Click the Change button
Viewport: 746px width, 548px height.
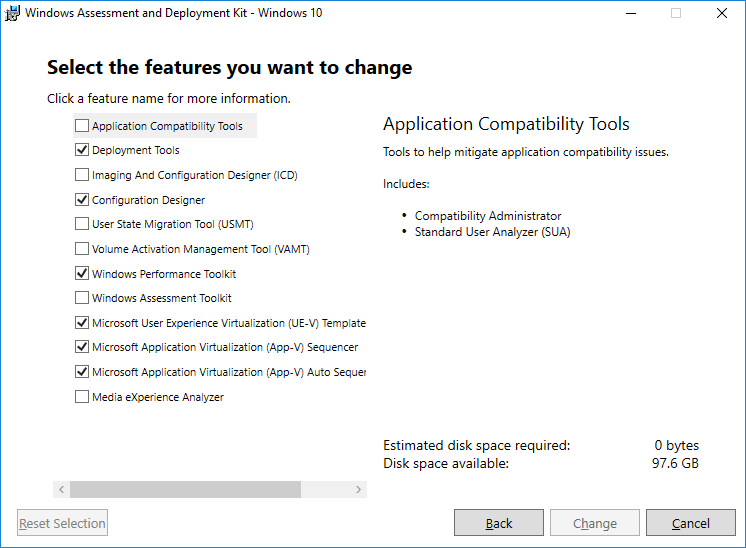click(595, 523)
